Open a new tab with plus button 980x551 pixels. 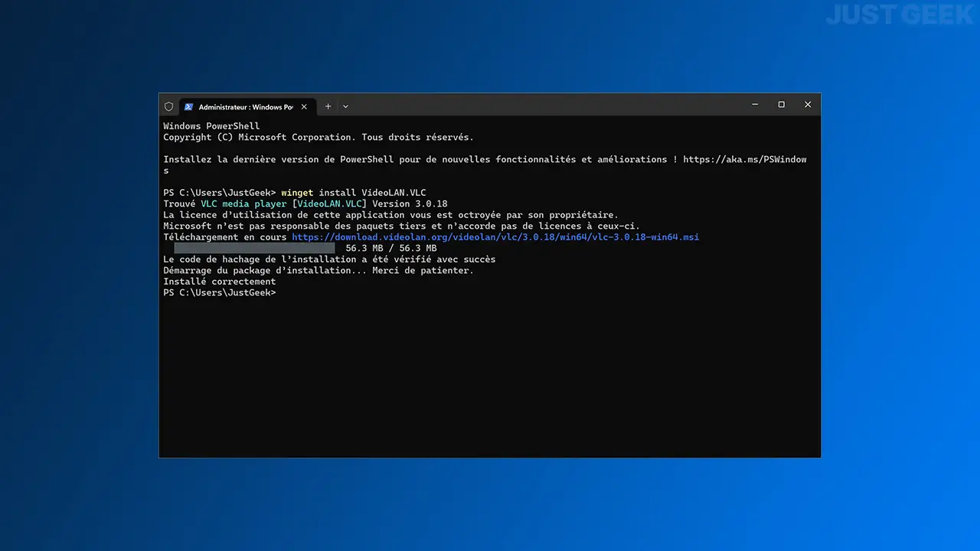click(328, 106)
